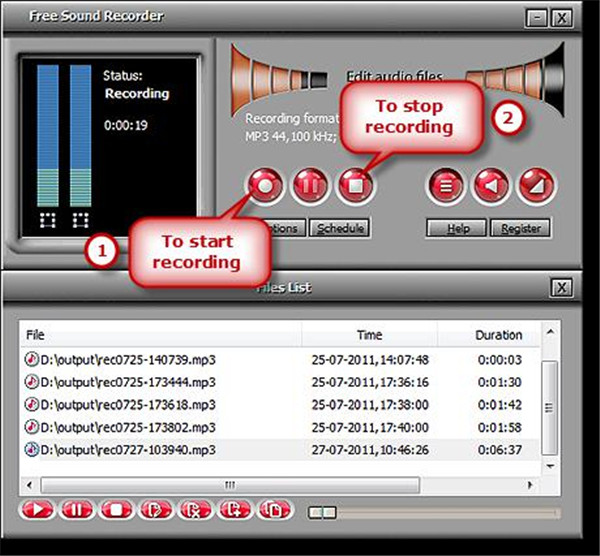
Task: Click the horizontal scrollbar thumb
Action: click(230, 485)
